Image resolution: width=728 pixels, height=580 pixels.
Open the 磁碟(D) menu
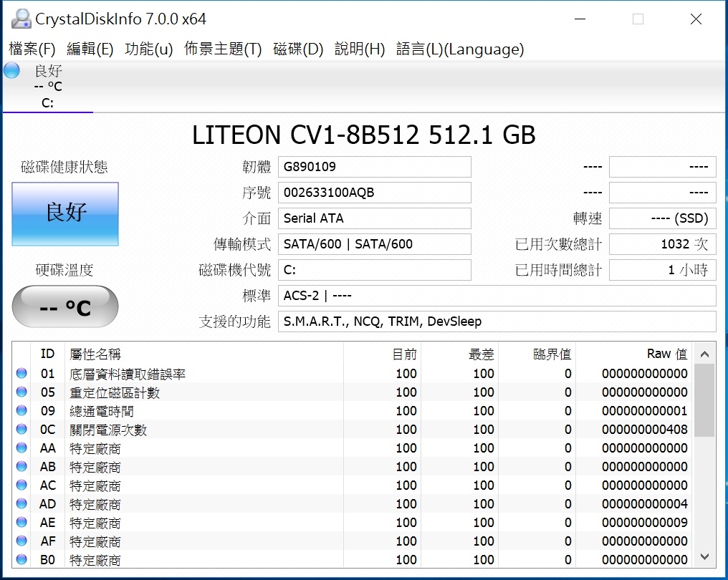pyautogui.click(x=298, y=49)
